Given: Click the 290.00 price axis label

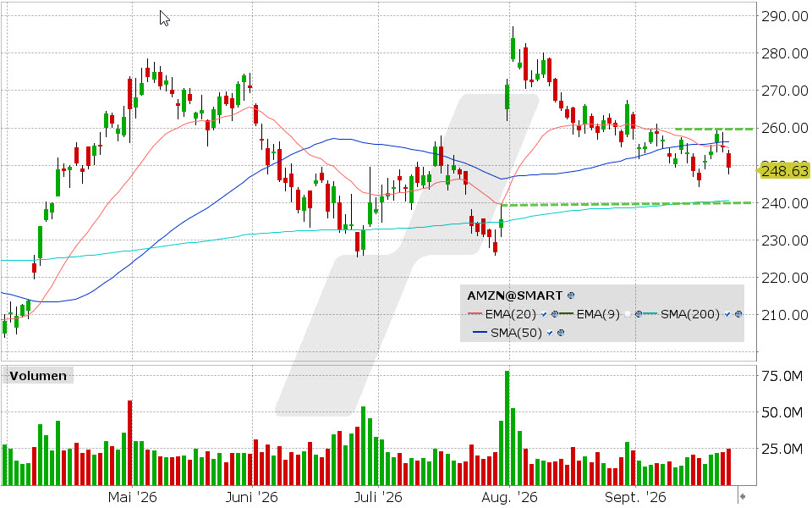Looking at the screenshot, I should pyautogui.click(x=785, y=16).
